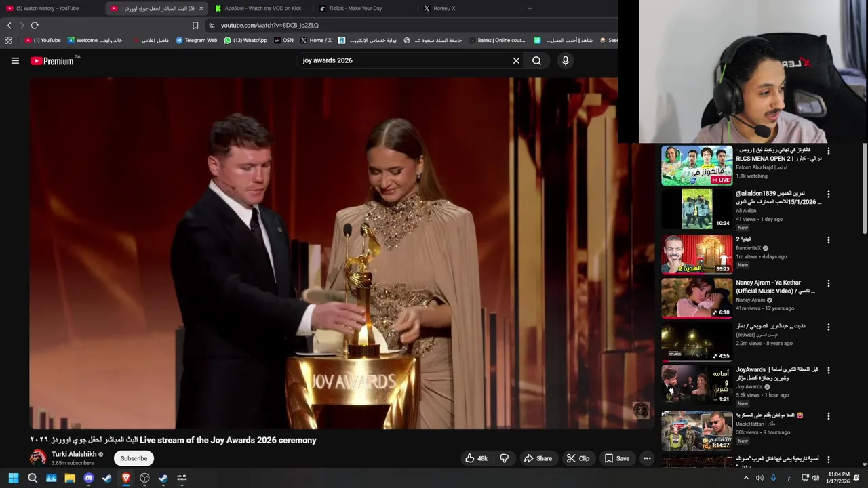Image resolution: width=868 pixels, height=488 pixels.
Task: Clip the Joy Awards video
Action: tap(578, 458)
